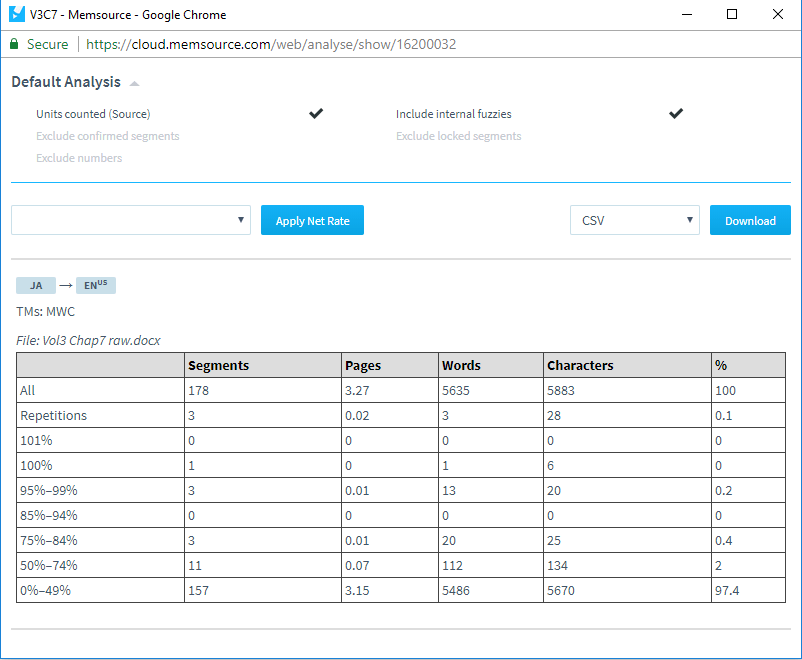
Task: Click the Words column header
Action: (x=461, y=365)
